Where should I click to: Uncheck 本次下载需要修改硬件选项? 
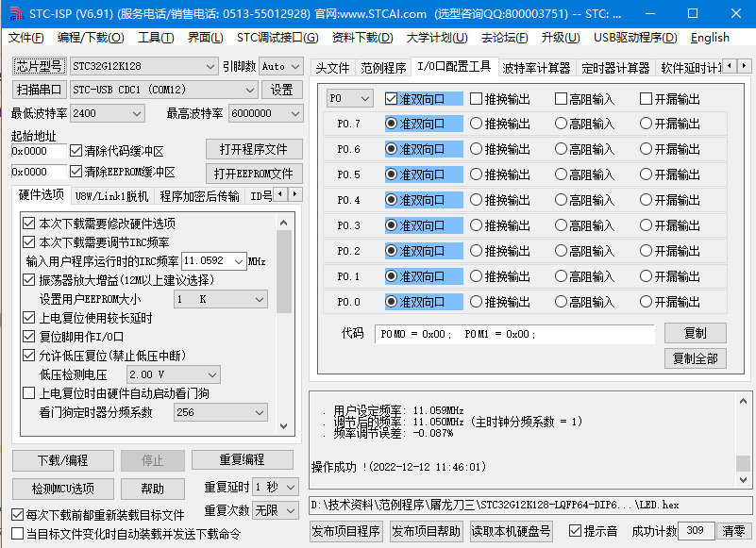pyautogui.click(x=99, y=224)
